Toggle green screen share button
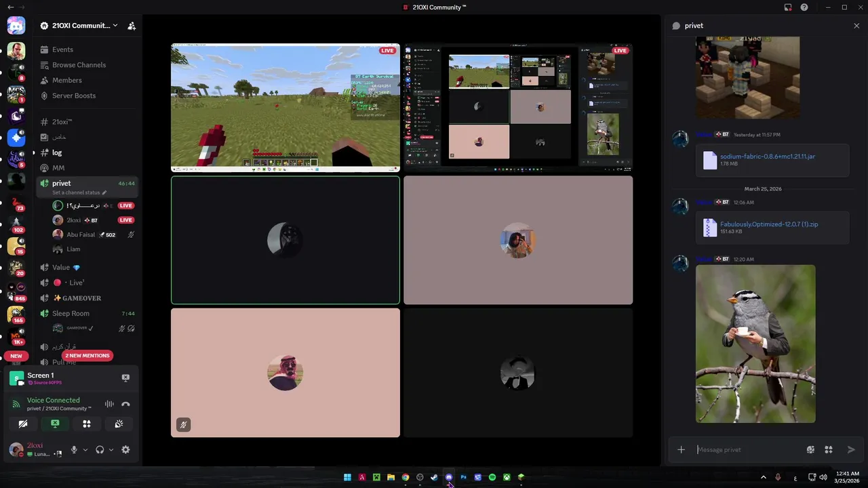Image resolution: width=868 pixels, height=488 pixels. pos(55,424)
